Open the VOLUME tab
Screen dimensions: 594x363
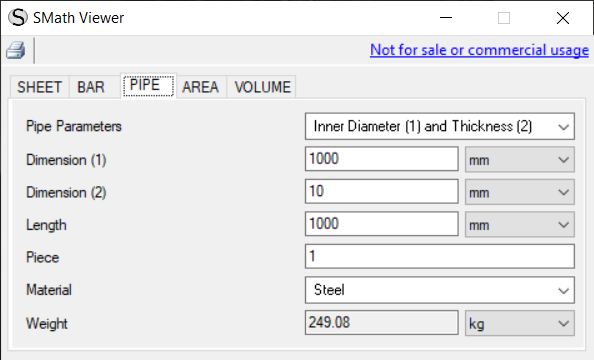tap(263, 87)
